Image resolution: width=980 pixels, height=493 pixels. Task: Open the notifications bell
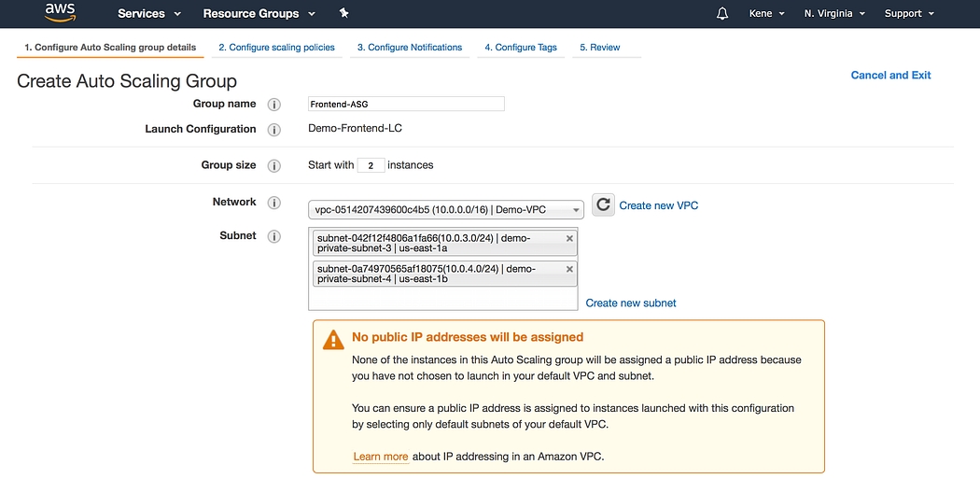[x=721, y=14]
